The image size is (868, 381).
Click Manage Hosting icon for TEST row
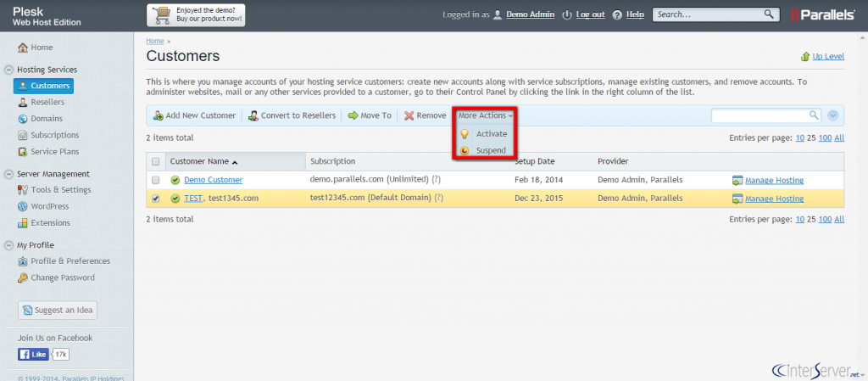pyautogui.click(x=737, y=199)
